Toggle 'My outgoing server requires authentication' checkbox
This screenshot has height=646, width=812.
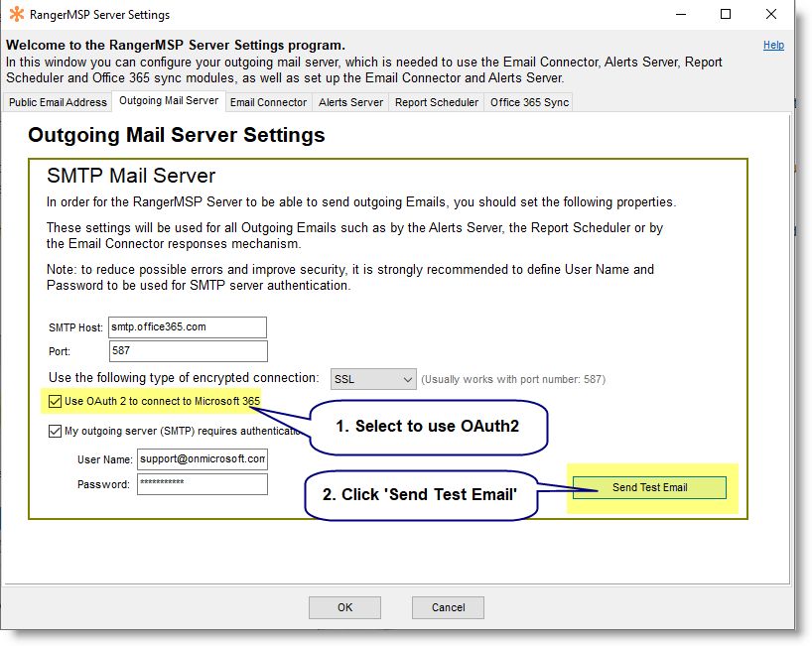click(x=55, y=431)
